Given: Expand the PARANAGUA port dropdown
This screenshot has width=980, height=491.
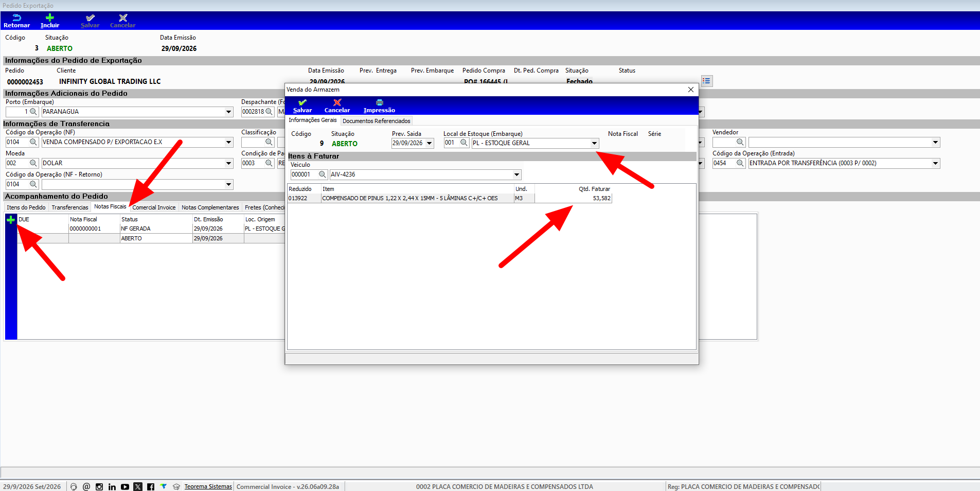Looking at the screenshot, I should coord(228,112).
